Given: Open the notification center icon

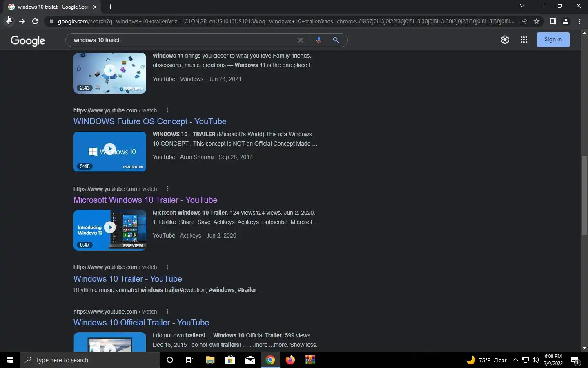Looking at the screenshot, I should [x=575, y=360].
